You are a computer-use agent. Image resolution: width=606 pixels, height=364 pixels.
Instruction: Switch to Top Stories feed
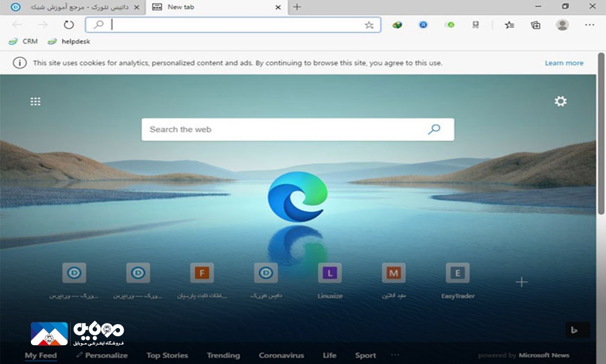pyautogui.click(x=167, y=355)
